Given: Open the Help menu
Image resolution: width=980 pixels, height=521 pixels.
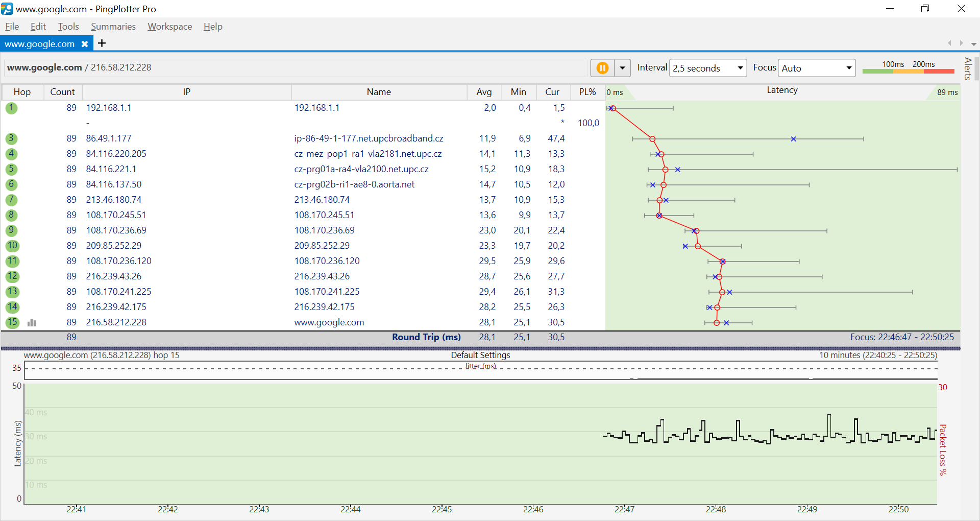Looking at the screenshot, I should 213,27.
